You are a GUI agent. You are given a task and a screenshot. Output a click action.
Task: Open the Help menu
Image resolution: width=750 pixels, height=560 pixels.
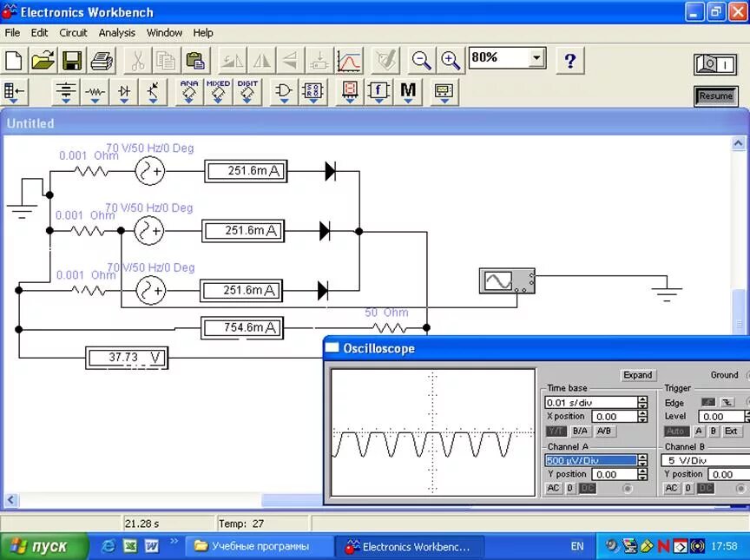click(203, 33)
